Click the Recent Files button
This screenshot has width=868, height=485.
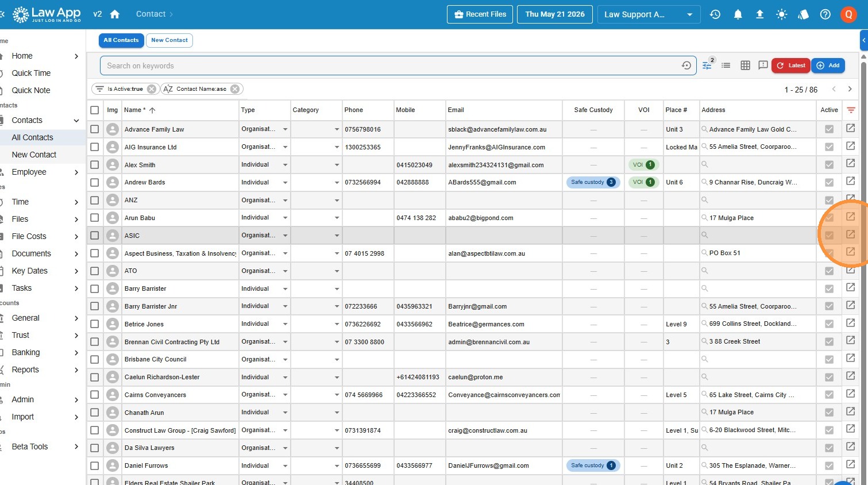click(x=480, y=14)
